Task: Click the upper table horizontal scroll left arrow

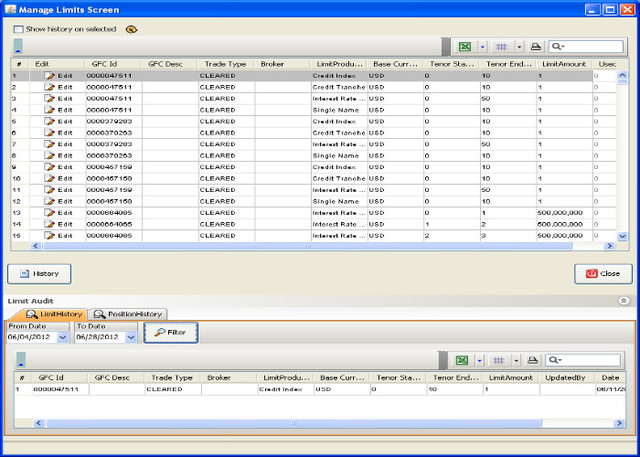Action: [36, 246]
